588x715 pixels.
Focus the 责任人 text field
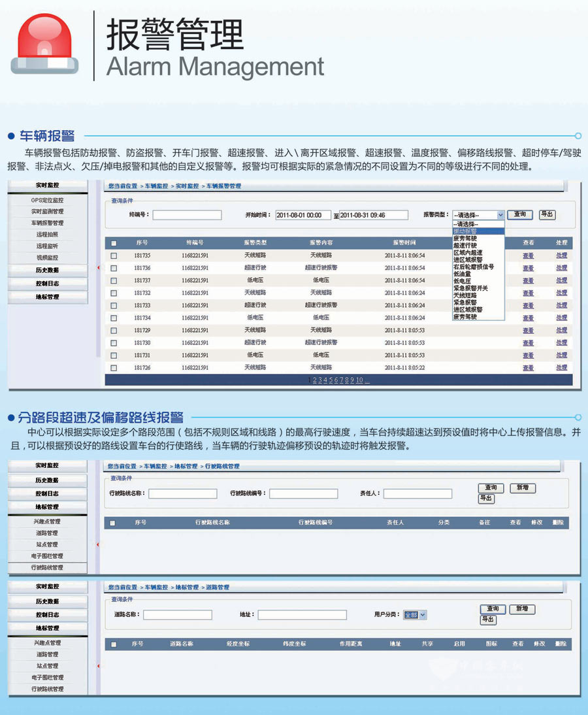[x=417, y=493]
